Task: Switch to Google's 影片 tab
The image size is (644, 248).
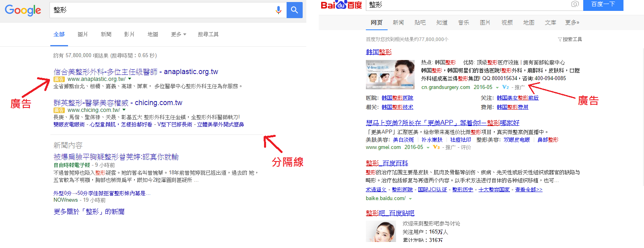Action: (129, 35)
